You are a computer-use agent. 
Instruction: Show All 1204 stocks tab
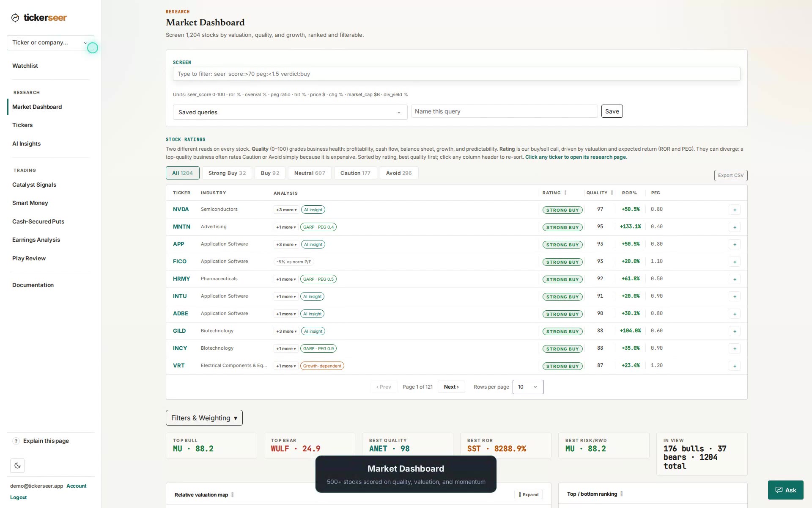(x=182, y=173)
